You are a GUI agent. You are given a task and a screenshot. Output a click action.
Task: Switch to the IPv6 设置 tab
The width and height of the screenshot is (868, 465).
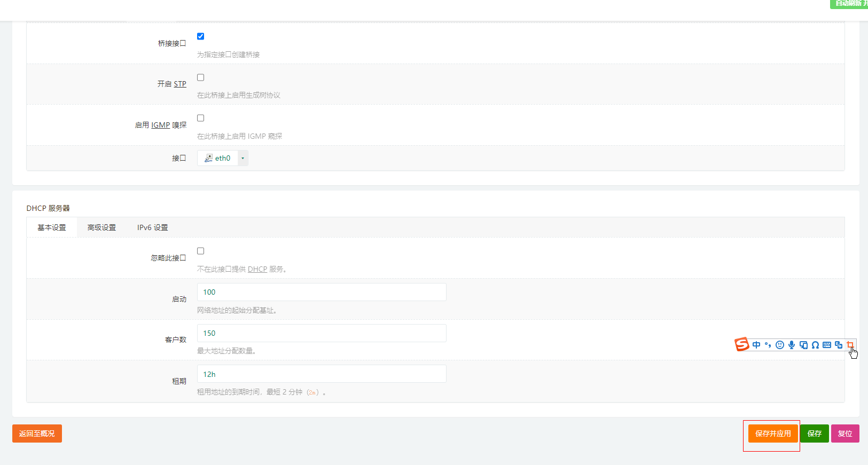(x=153, y=227)
